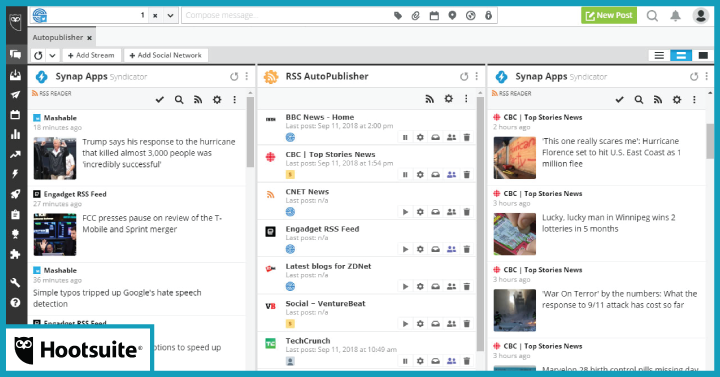720x377 pixels.
Task: Delete BBC News - Home feed
Action: [467, 137]
